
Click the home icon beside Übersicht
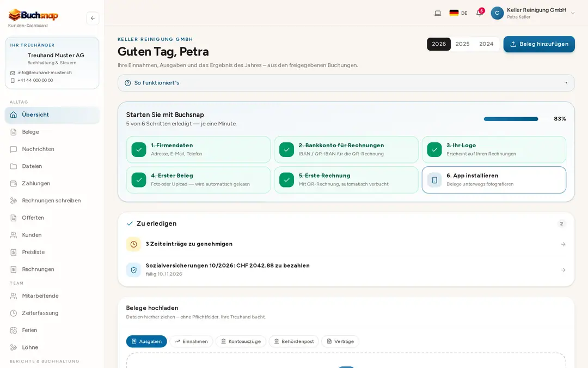[x=14, y=115]
